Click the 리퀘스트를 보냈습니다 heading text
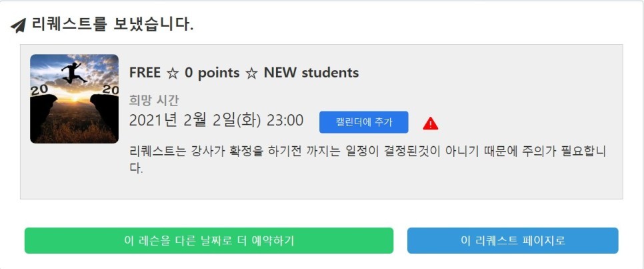 point(113,25)
